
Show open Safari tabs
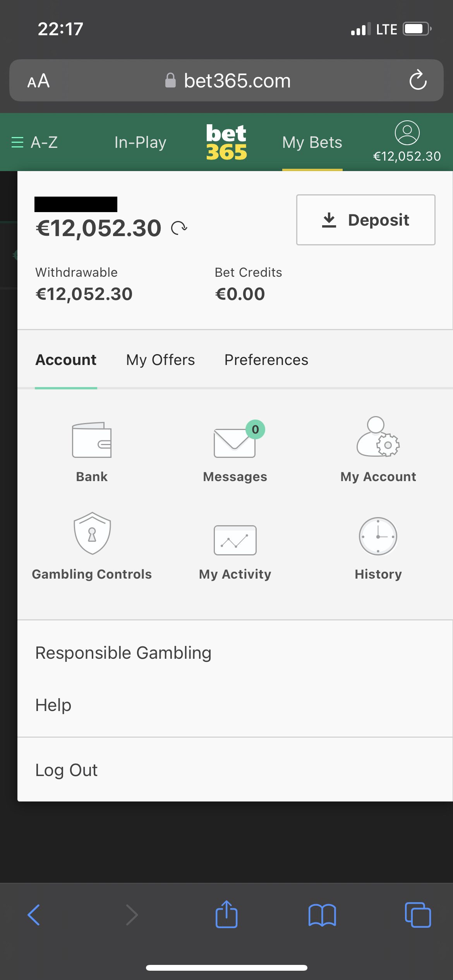(418, 915)
